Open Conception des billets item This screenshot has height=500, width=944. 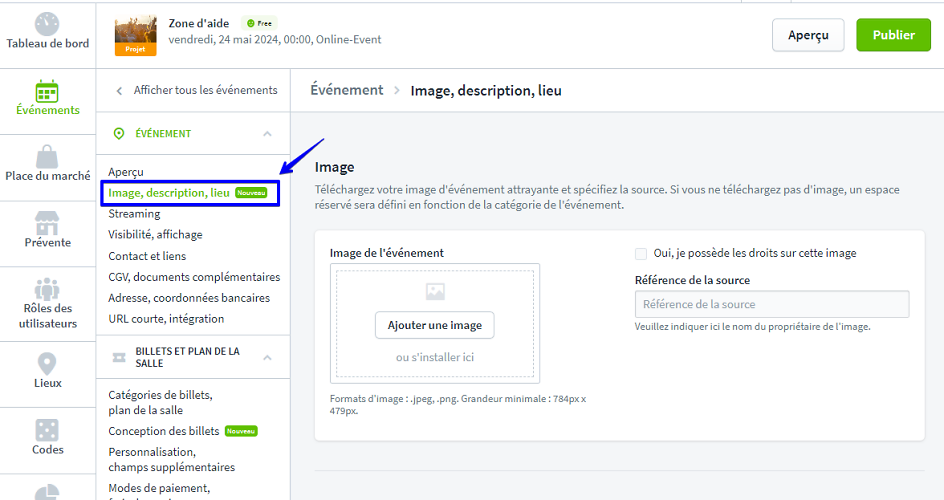click(x=164, y=431)
